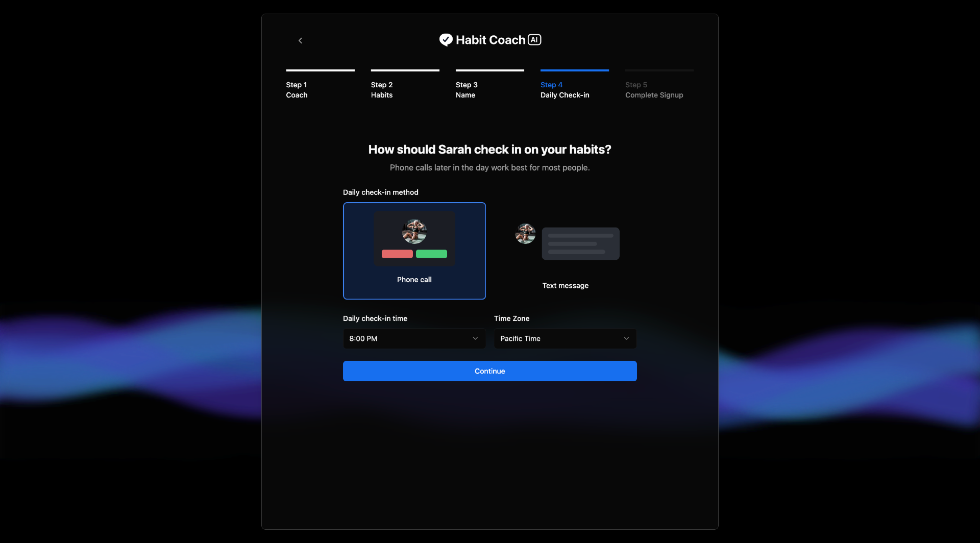This screenshot has width=980, height=543.
Task: Click the 'Daily check-in time' label
Action: (x=375, y=318)
